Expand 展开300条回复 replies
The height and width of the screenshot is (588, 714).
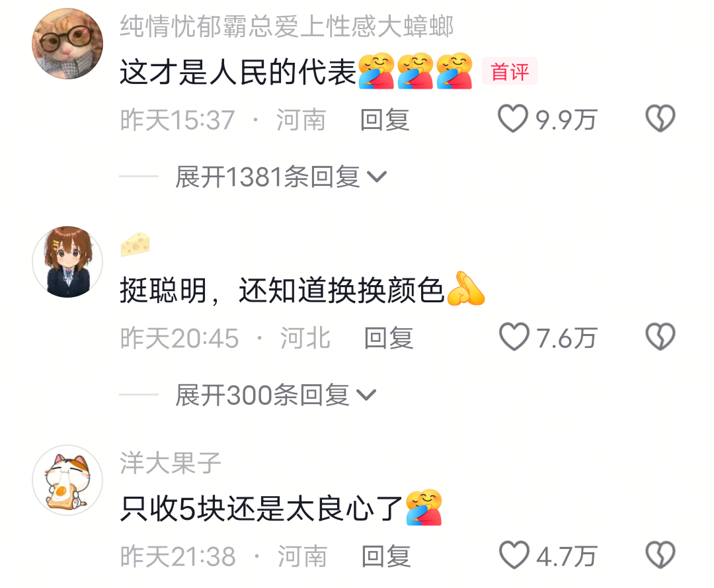[276, 395]
